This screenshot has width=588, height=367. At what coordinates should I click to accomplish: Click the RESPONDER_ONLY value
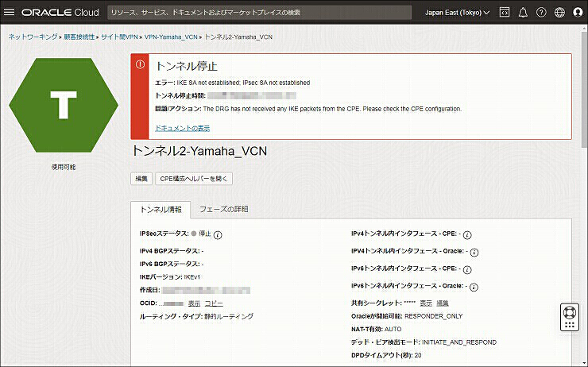[434, 316]
